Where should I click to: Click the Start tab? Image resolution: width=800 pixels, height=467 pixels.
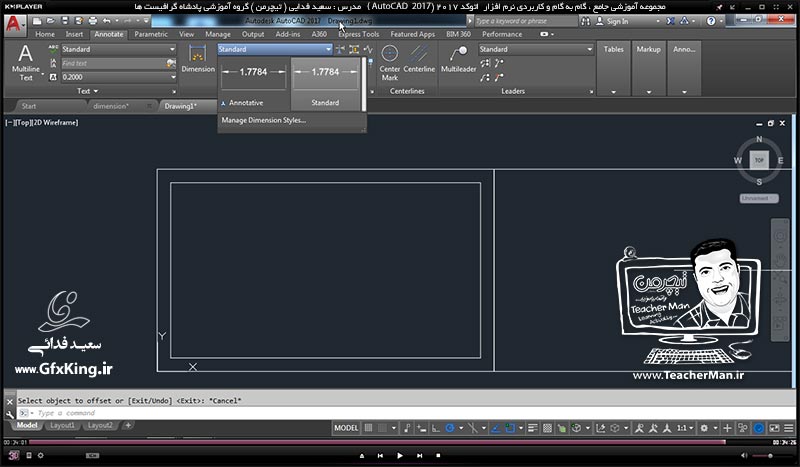pos(29,106)
